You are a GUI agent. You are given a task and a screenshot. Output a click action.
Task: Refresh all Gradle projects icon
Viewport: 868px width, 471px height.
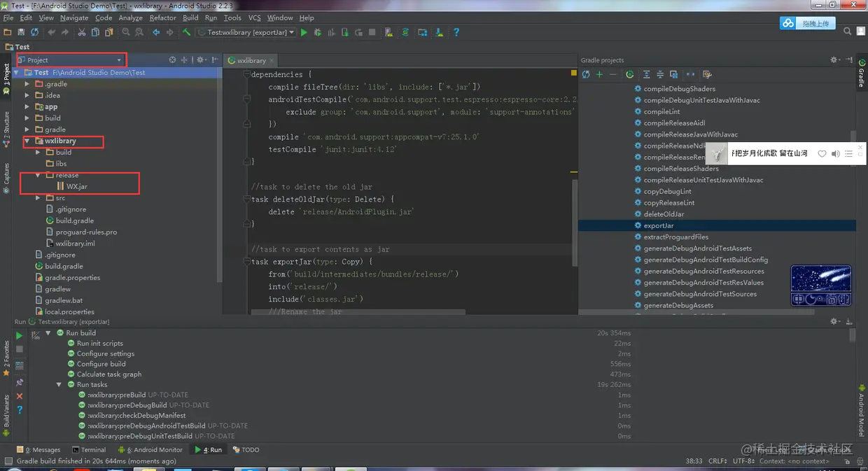[x=586, y=74]
